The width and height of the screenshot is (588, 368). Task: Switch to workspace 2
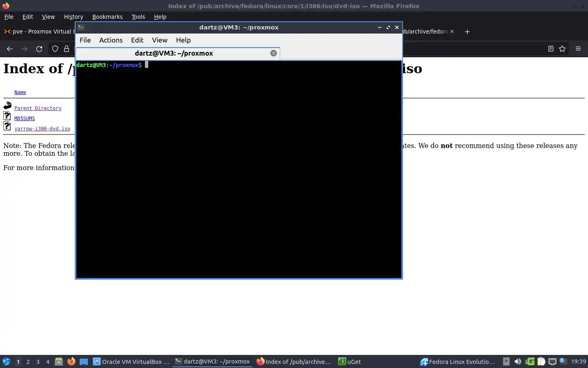click(x=28, y=361)
